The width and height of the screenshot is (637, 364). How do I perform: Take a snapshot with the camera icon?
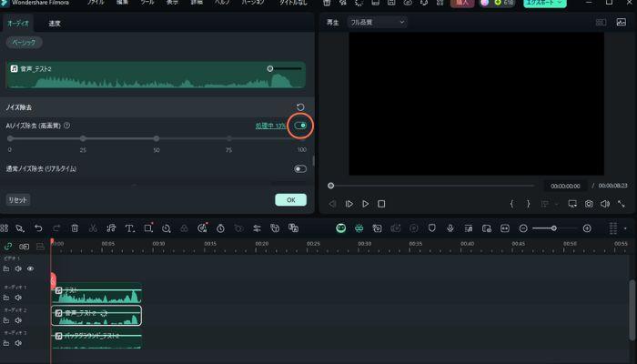[589, 204]
